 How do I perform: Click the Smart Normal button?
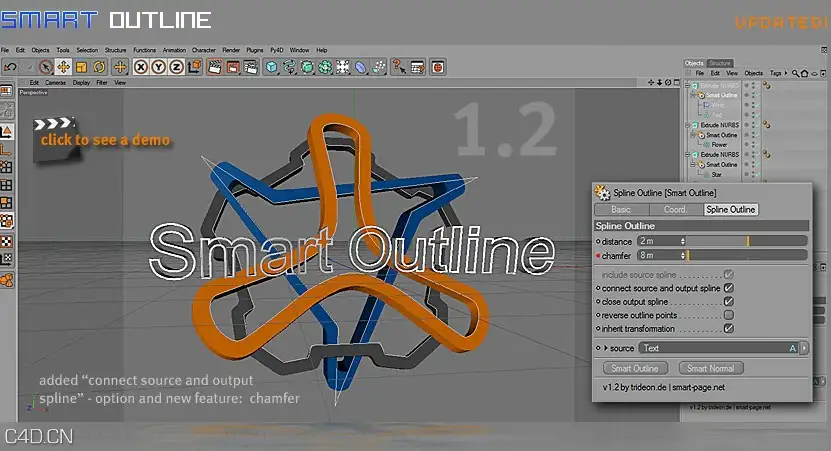coord(711,368)
